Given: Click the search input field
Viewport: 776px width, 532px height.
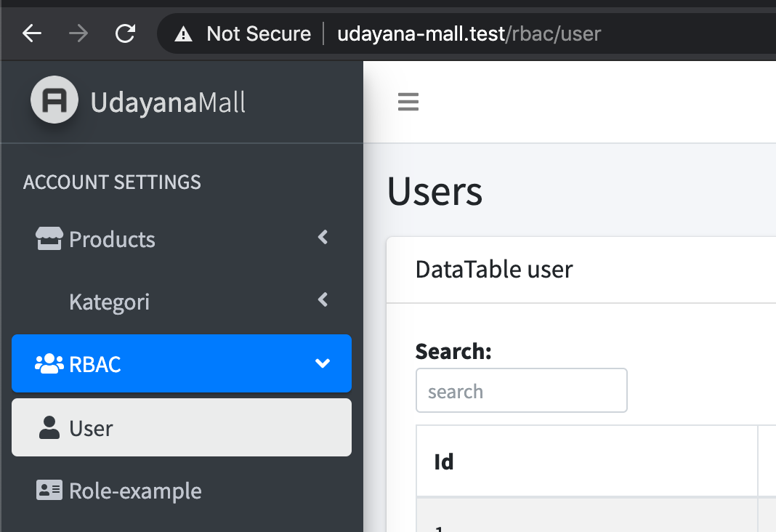Looking at the screenshot, I should [521, 390].
